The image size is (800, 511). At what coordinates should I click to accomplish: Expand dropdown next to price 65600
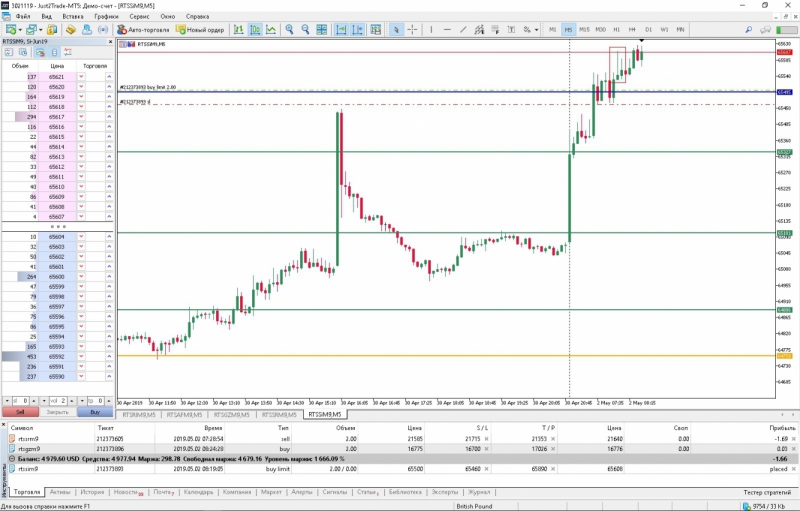tap(81, 276)
